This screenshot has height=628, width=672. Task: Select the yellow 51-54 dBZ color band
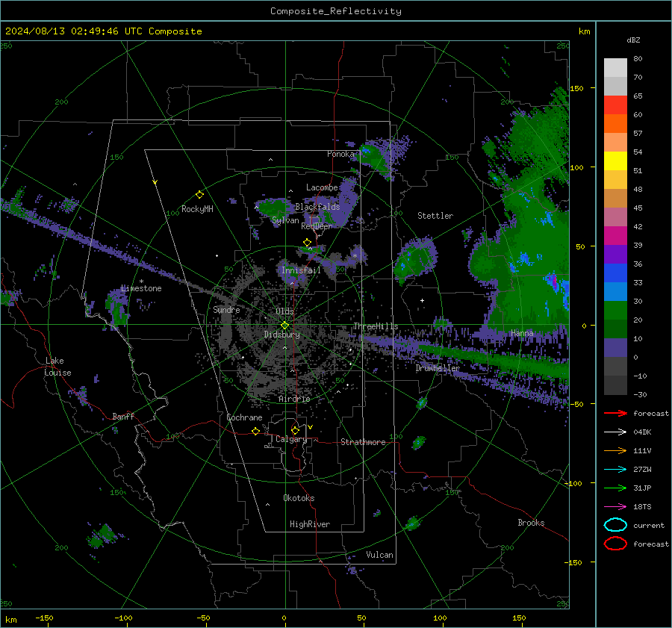point(615,161)
